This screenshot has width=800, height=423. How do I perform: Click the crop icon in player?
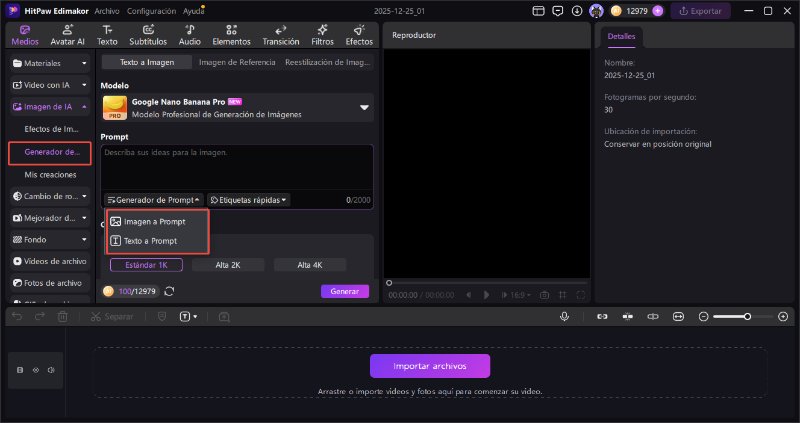[x=562, y=295]
